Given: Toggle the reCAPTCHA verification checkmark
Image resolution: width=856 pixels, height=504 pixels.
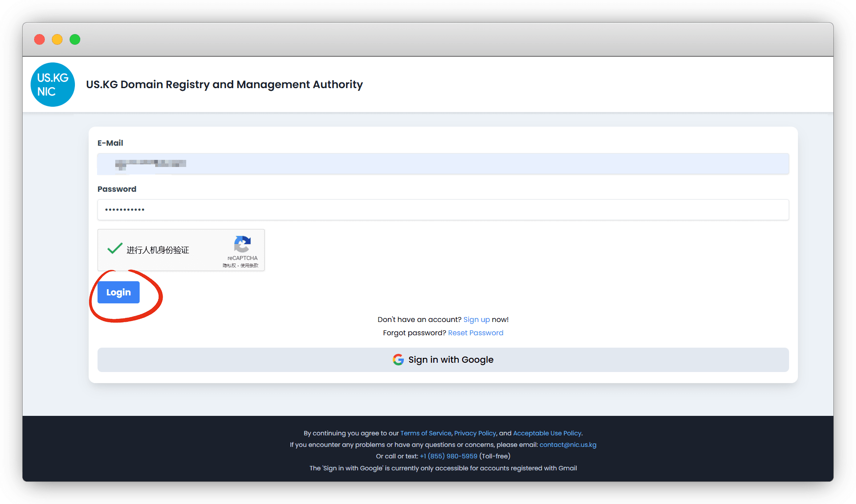Looking at the screenshot, I should (115, 249).
